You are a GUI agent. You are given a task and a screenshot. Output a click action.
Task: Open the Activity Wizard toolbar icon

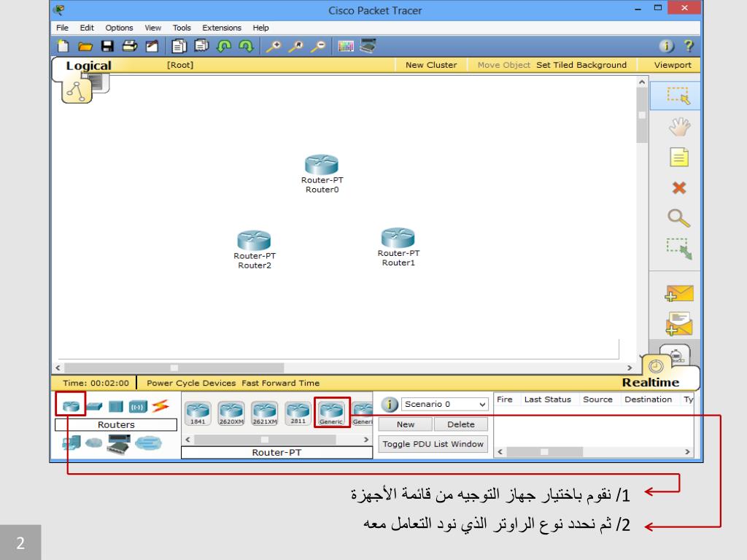click(x=152, y=46)
